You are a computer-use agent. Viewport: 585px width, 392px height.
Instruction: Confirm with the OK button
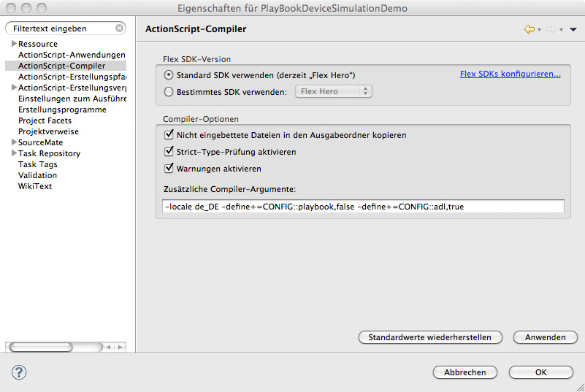[540, 372]
